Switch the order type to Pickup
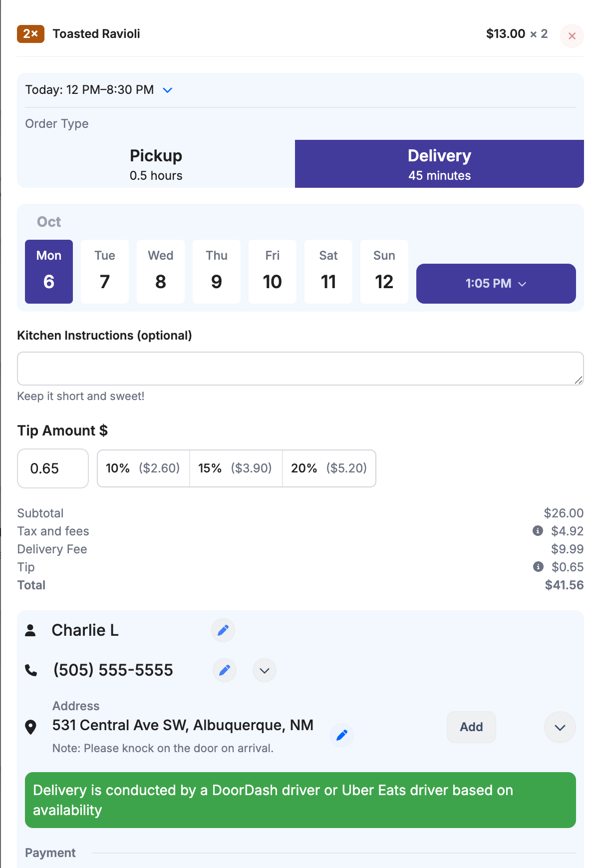The height and width of the screenshot is (868, 592). (156, 164)
